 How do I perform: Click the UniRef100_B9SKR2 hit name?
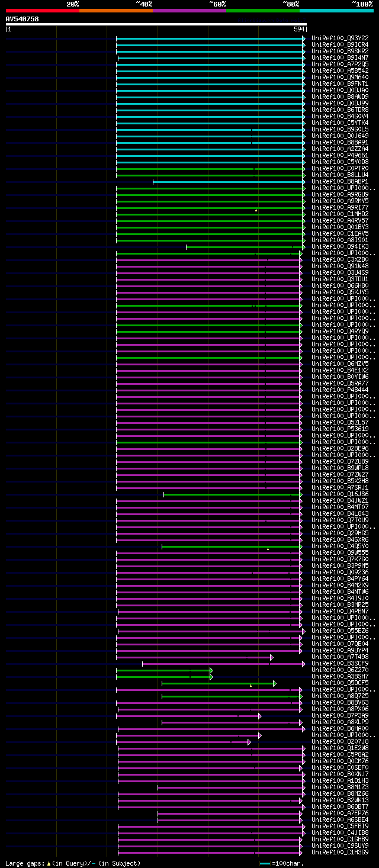340,52
